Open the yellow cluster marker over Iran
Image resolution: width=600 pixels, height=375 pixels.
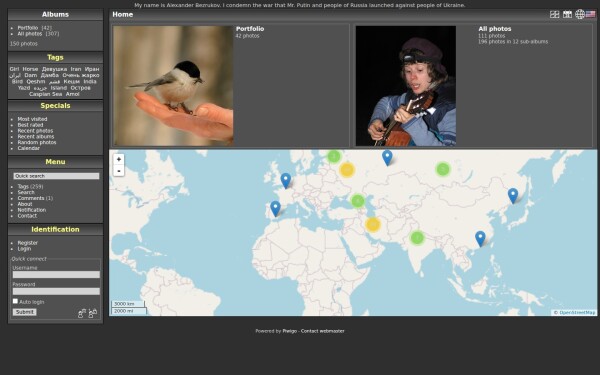[373, 225]
